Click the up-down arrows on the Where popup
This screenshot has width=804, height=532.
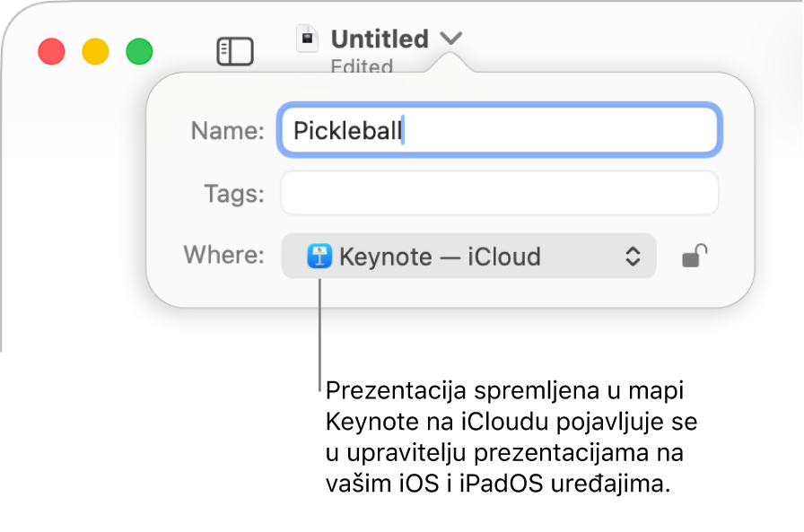634,257
